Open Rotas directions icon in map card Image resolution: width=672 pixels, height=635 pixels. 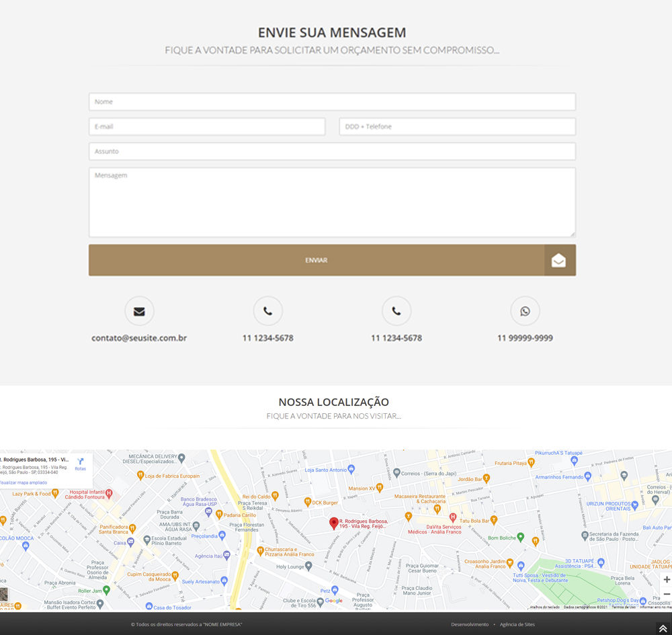(80, 464)
